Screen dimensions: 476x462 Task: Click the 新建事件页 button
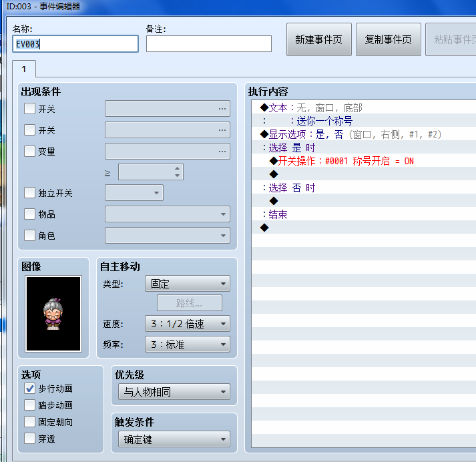coord(318,39)
